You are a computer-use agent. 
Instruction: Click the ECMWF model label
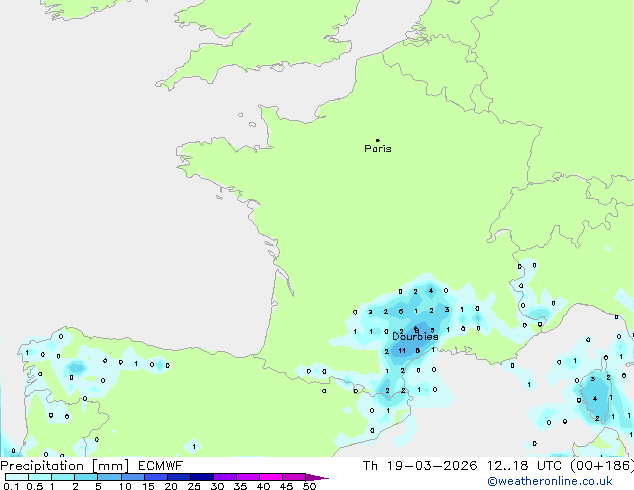(x=161, y=466)
